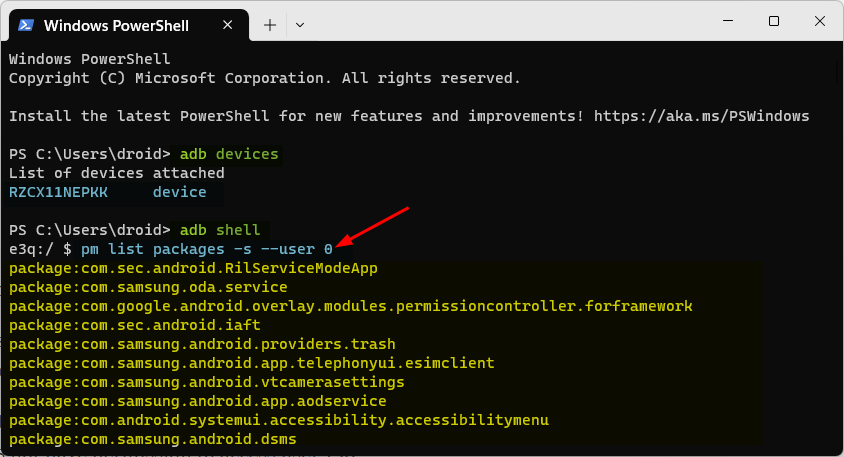The height and width of the screenshot is (457, 844).
Task: Maximize the terminal window
Action: (773, 21)
